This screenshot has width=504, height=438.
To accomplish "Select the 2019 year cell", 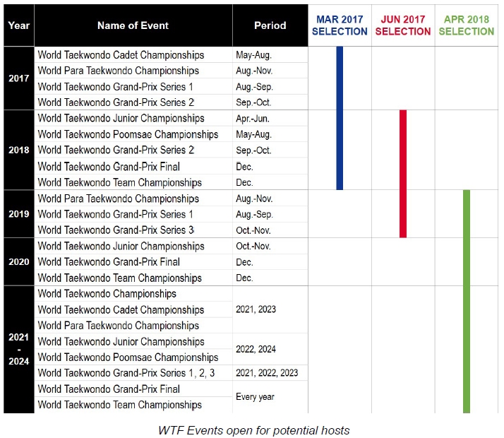I will (x=19, y=213).
